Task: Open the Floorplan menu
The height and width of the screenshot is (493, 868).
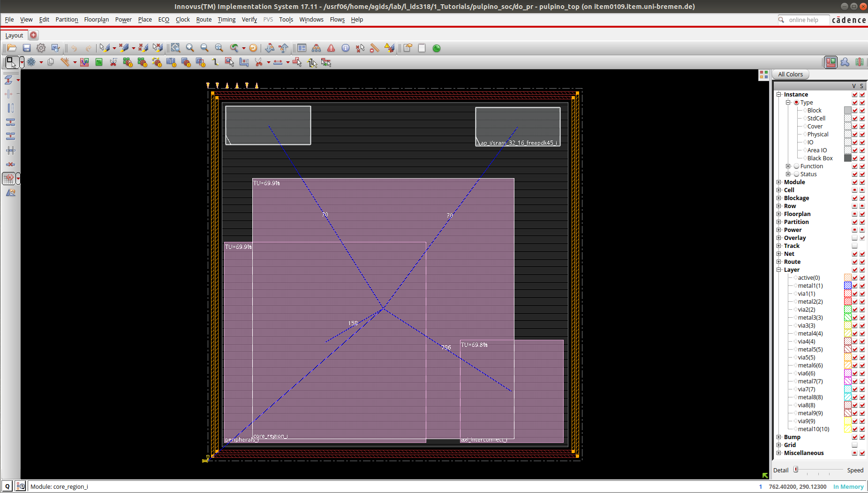Action: (x=96, y=19)
